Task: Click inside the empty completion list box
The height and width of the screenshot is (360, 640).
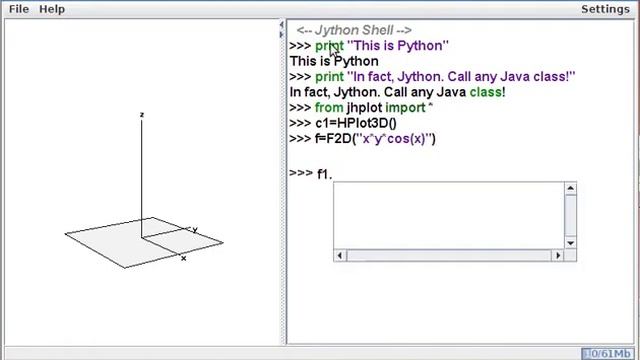Action: pyautogui.click(x=449, y=216)
